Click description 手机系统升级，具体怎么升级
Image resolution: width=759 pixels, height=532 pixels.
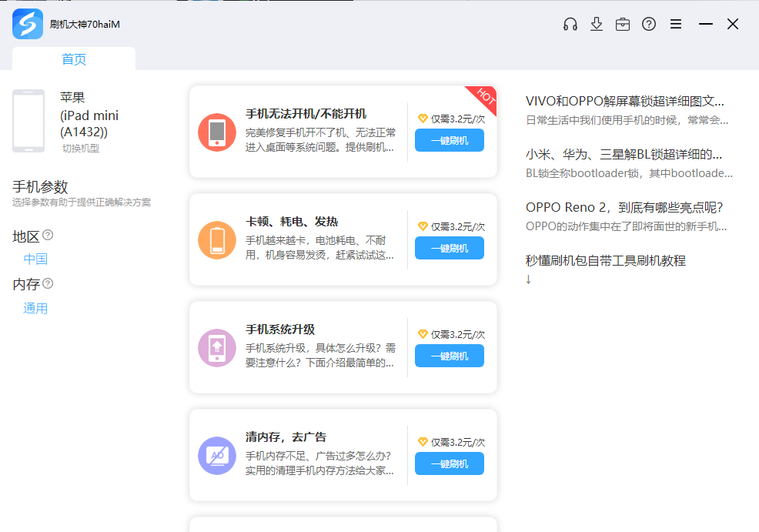click(320, 356)
